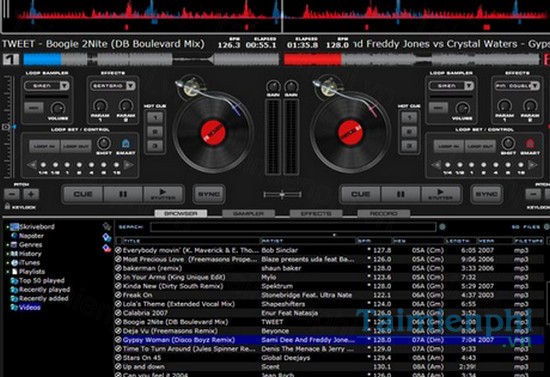Toggle right deck Smart loop icon
The image size is (550, 377).
[530, 143]
